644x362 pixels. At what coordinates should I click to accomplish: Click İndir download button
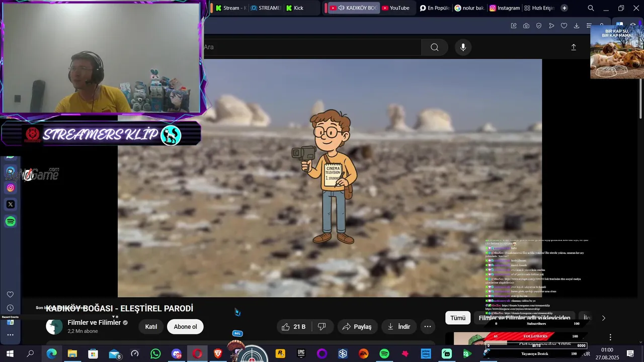[x=398, y=327]
